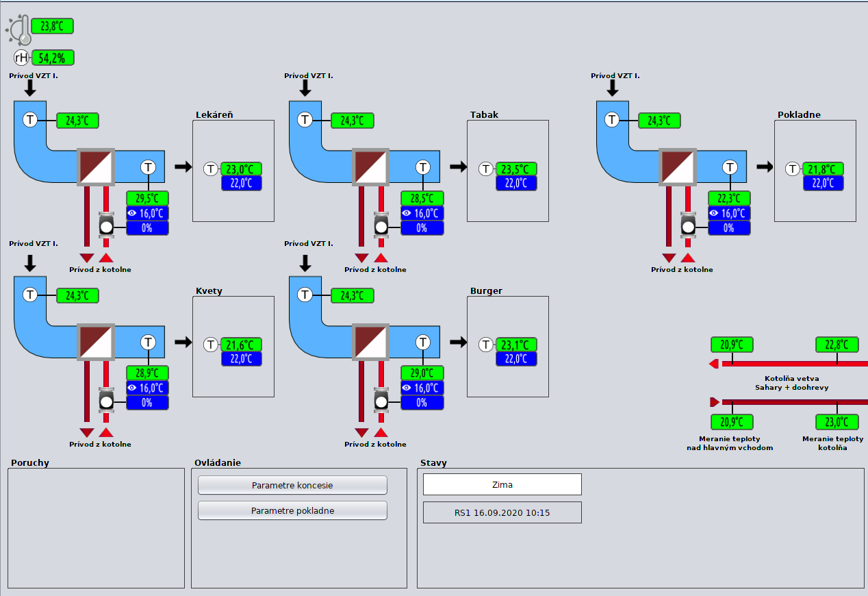Open Parametre koncesie
Screen dimensions: 868x596
292,485
